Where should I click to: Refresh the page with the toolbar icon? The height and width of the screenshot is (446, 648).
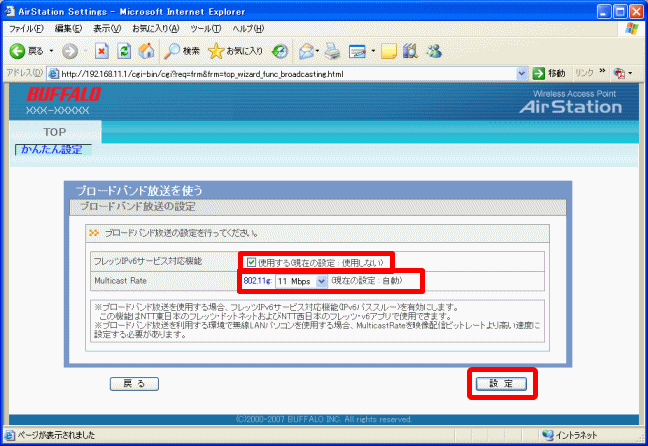[x=123, y=50]
